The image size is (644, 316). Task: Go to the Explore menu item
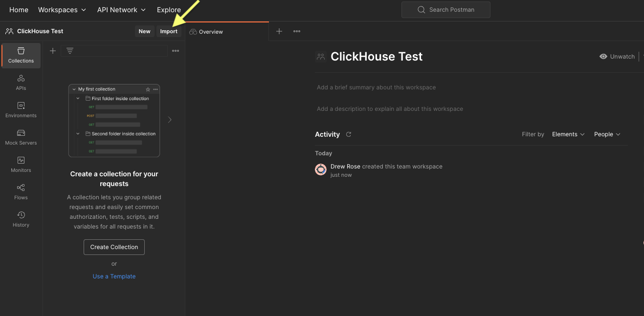(169, 10)
